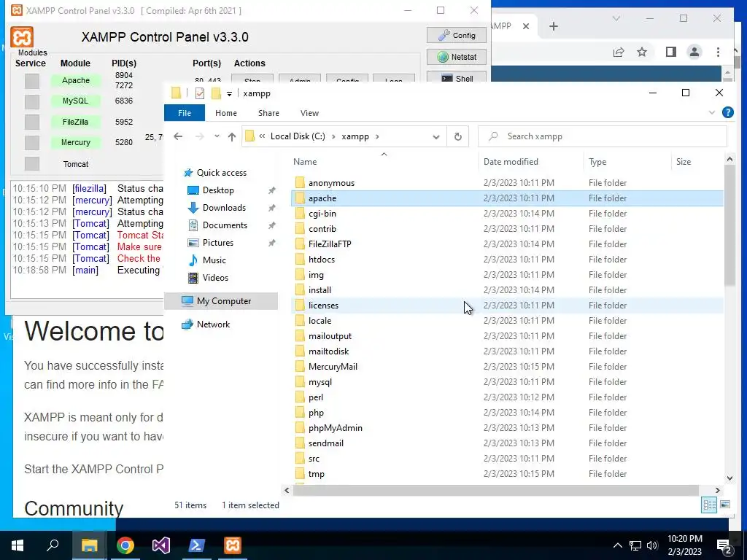Click the Search xampp field
Screen dimensions: 747x560
point(602,136)
